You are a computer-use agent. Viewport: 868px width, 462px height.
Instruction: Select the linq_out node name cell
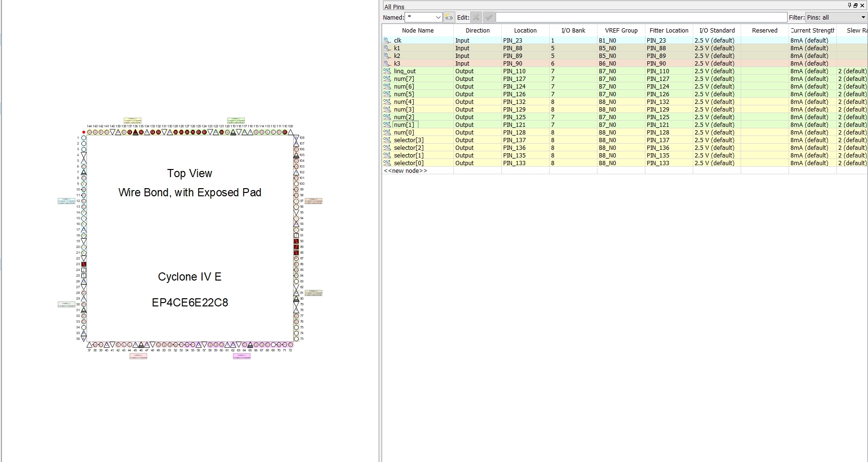(417, 71)
